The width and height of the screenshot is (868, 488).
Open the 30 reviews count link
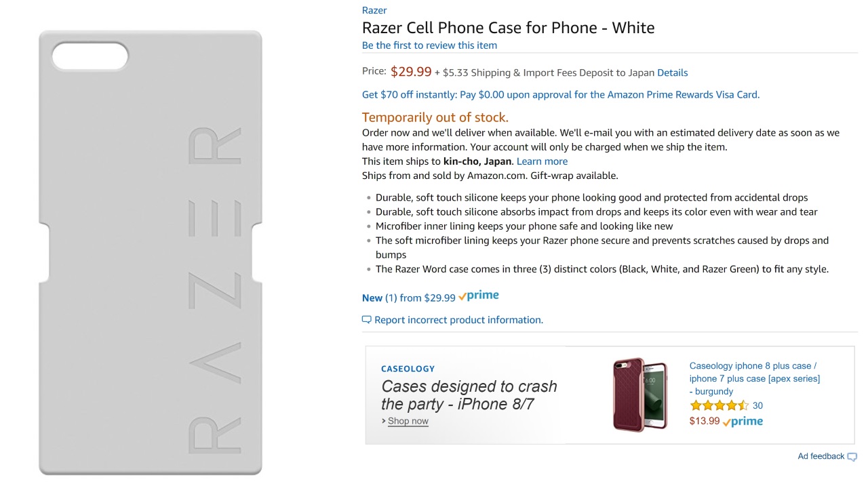click(757, 405)
